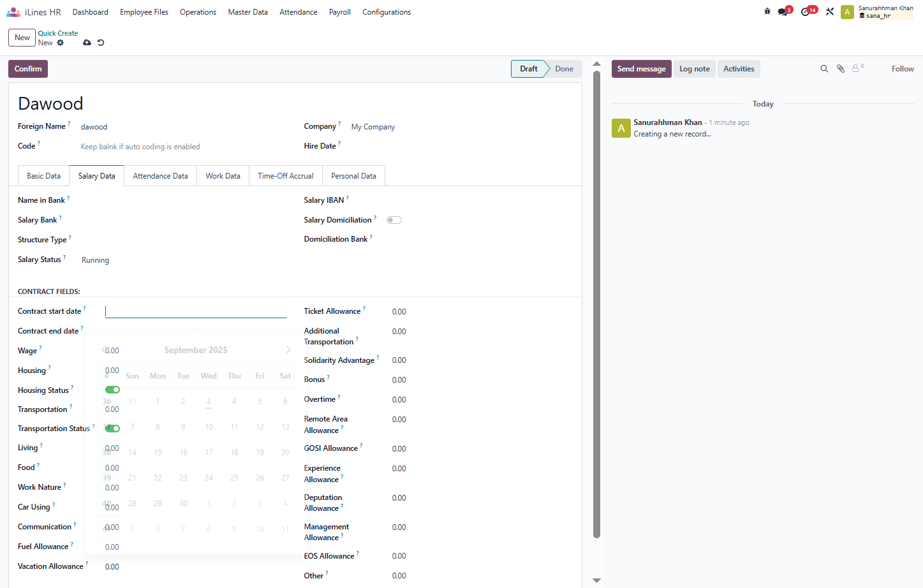
Task: Focus the Contract start date input
Action: 196,311
